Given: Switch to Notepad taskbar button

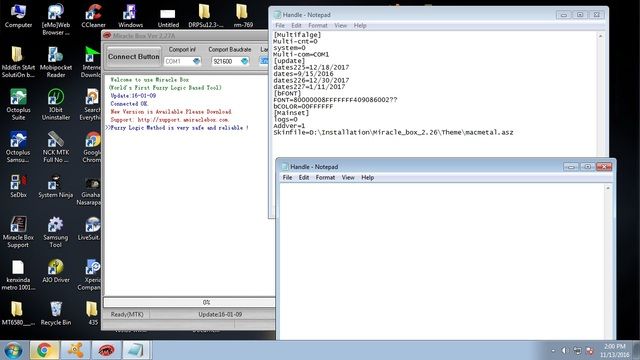Looking at the screenshot, I should point(136,350).
